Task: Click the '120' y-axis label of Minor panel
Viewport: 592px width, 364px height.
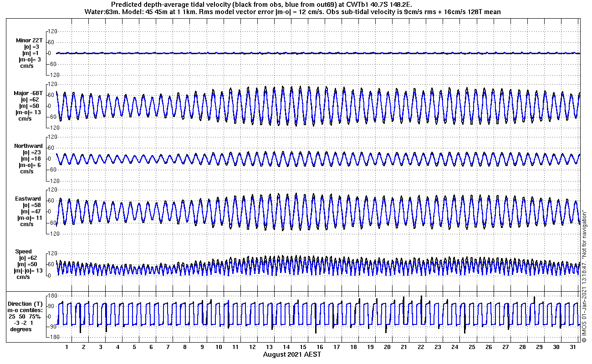Action: coord(52,31)
